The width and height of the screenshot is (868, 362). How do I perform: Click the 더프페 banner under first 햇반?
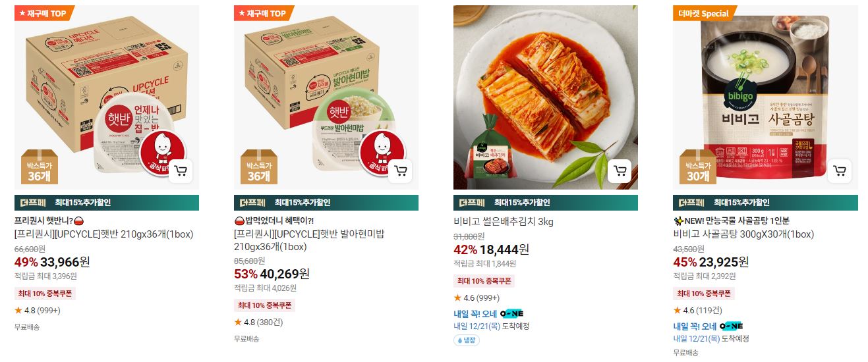coord(107,203)
